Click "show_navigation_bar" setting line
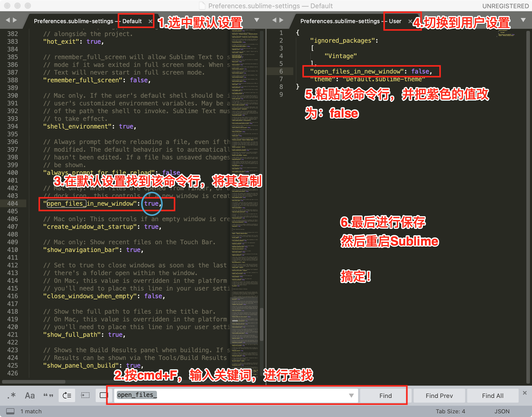The width and height of the screenshot is (532, 417). [93, 250]
